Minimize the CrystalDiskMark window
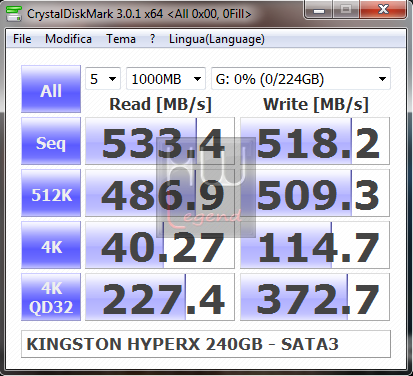413x376 pixels. click(319, 10)
